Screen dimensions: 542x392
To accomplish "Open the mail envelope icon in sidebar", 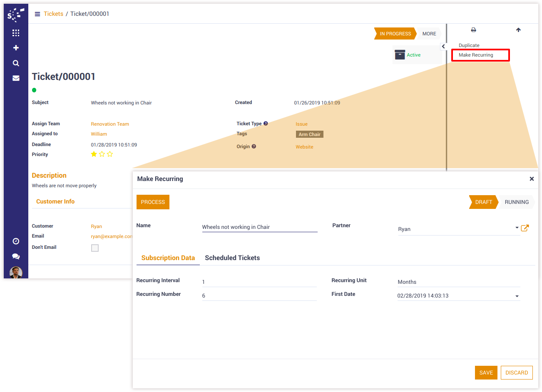I will (x=16, y=78).
